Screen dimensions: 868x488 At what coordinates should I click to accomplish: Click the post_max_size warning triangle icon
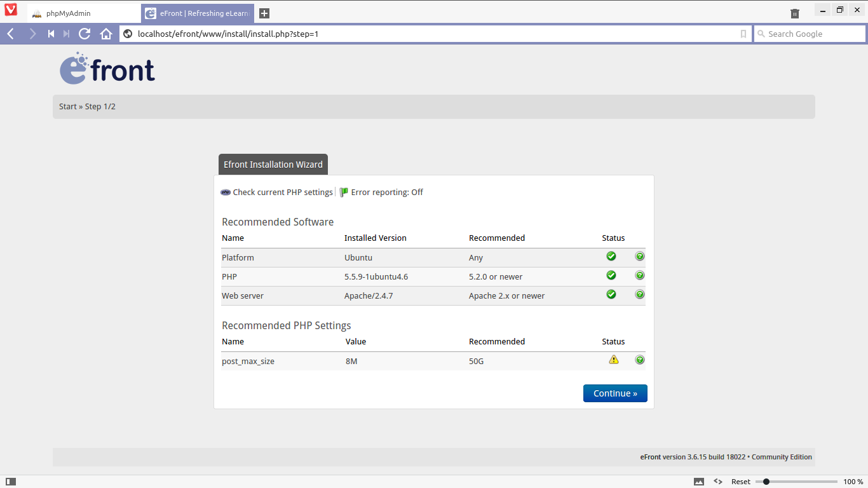pyautogui.click(x=614, y=360)
